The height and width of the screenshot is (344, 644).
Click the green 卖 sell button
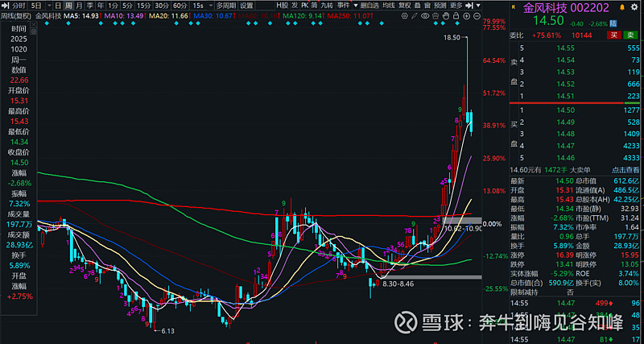click(x=631, y=35)
